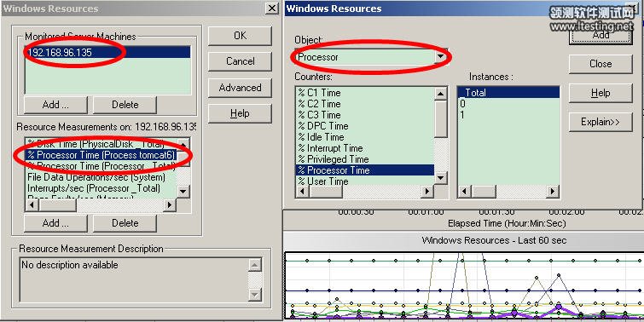
Task: Select the % Idle Time counter
Action: [365, 137]
